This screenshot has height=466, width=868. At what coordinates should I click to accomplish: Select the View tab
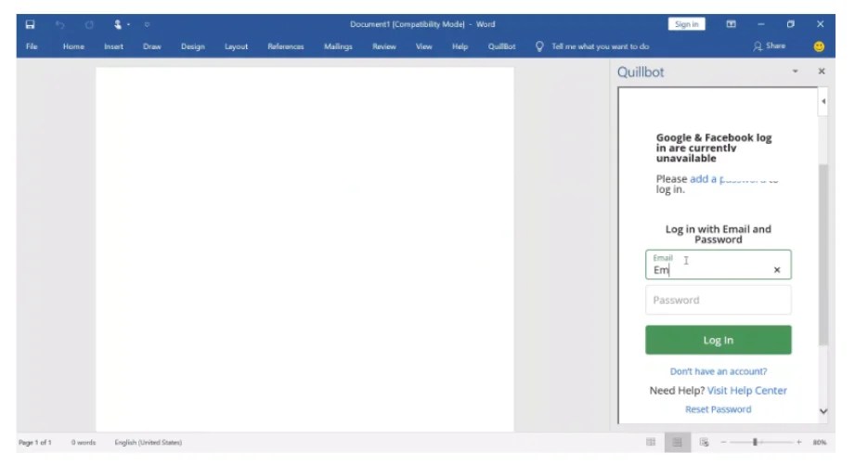(x=424, y=46)
